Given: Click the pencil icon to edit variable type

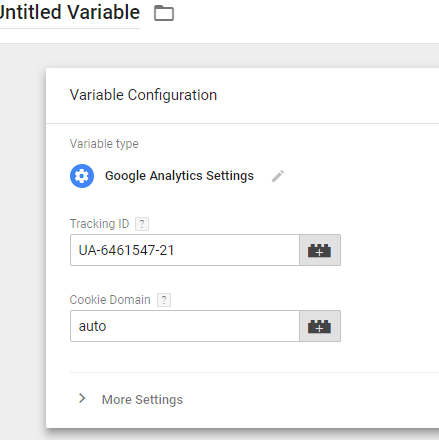Looking at the screenshot, I should (278, 176).
